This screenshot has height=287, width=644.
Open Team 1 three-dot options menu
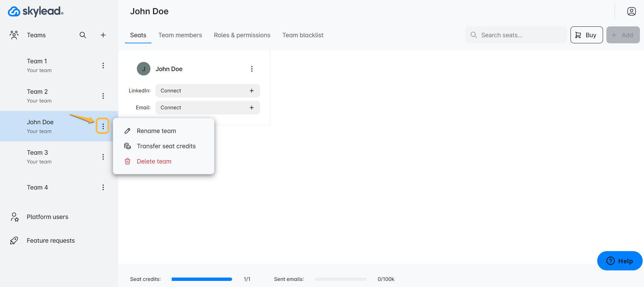(103, 66)
